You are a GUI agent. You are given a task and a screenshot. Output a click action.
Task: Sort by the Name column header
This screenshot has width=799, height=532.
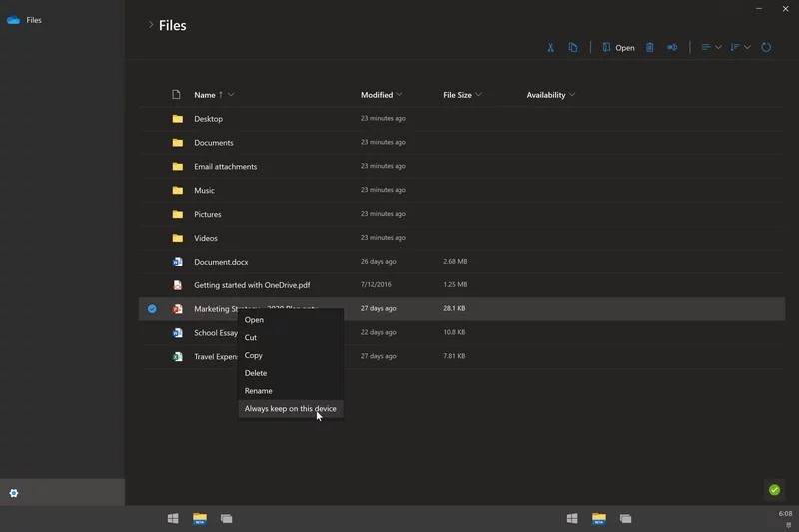click(x=205, y=95)
